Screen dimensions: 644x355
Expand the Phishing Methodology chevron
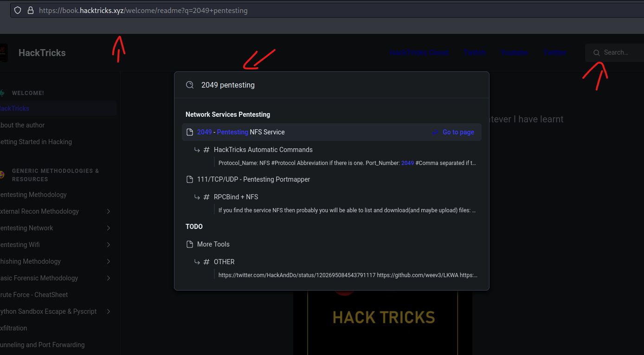pos(109,261)
